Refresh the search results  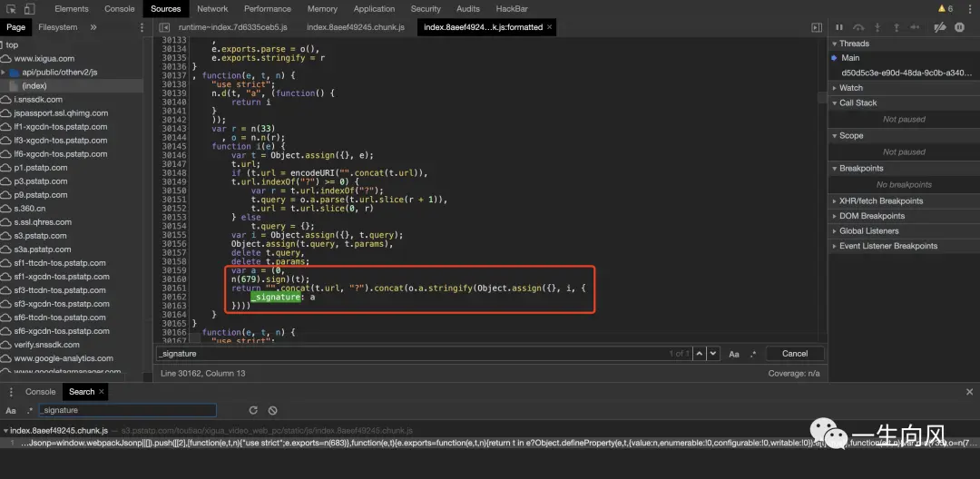point(253,410)
